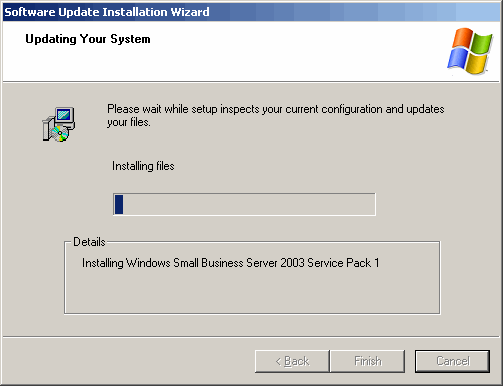This screenshot has height=386, width=503.
Task: Click the empty part of the progress bar
Action: pos(249,204)
